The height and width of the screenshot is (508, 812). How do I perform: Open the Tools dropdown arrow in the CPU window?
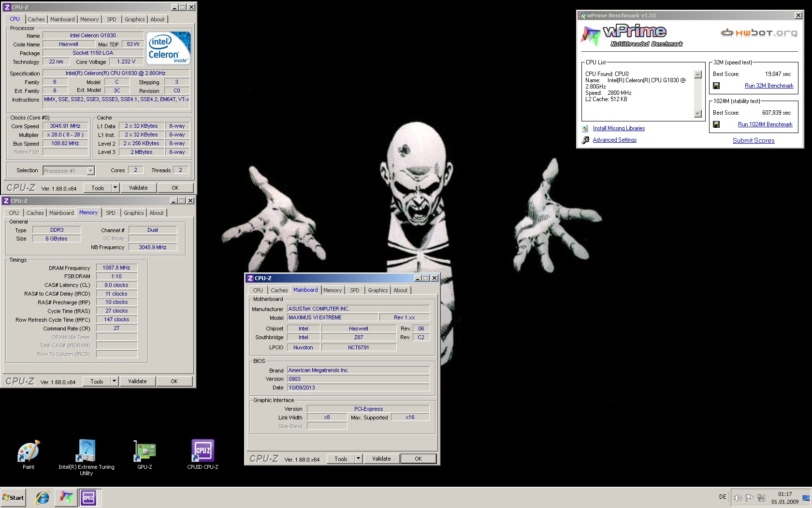pyautogui.click(x=115, y=188)
